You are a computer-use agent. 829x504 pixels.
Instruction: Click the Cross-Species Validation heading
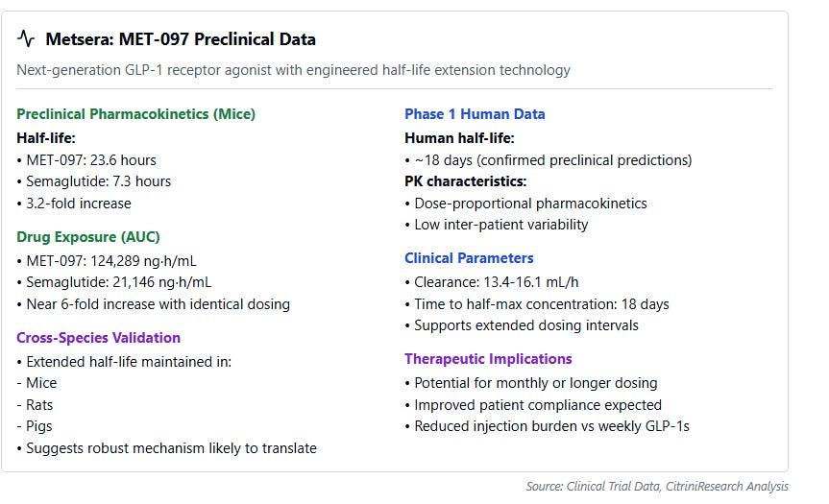tap(98, 338)
